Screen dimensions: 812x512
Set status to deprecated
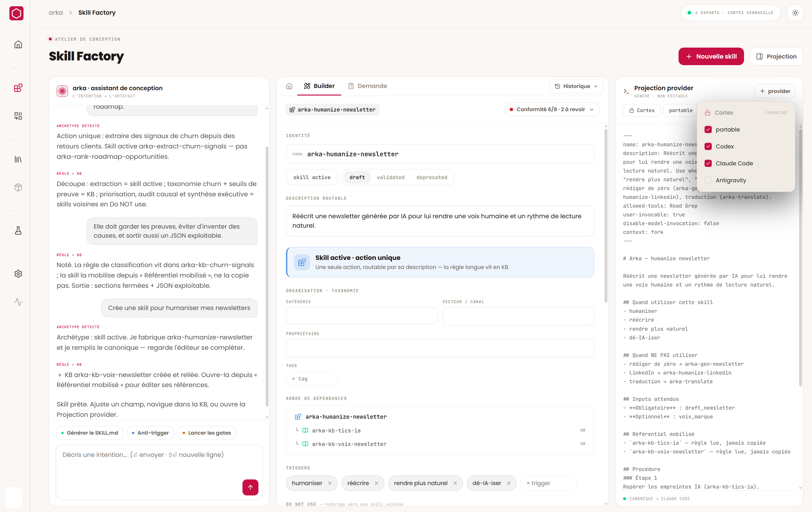click(x=432, y=177)
